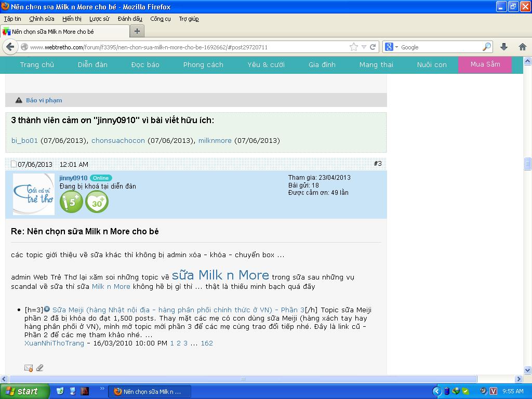Click the #3 post number link
This screenshot has width=532, height=399.
(378, 164)
